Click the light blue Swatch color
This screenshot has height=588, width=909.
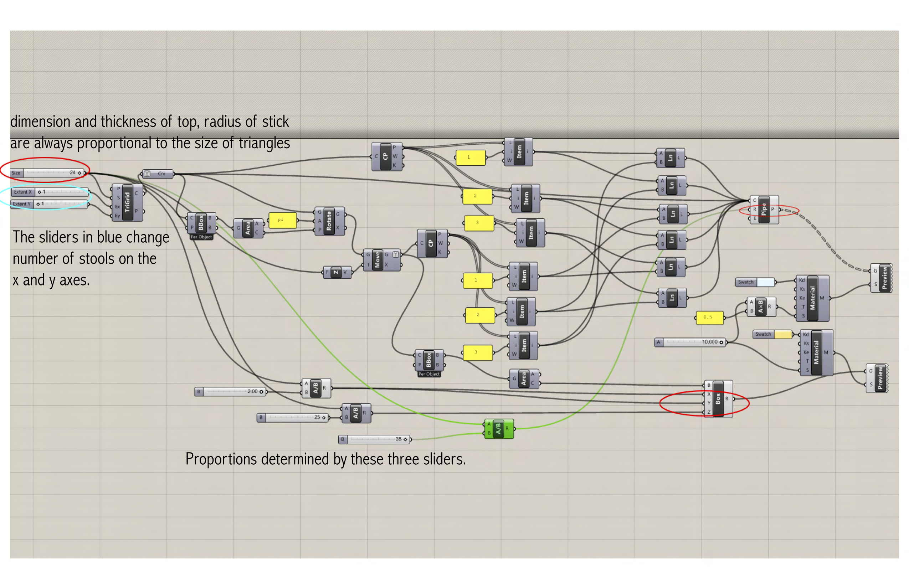[766, 282]
